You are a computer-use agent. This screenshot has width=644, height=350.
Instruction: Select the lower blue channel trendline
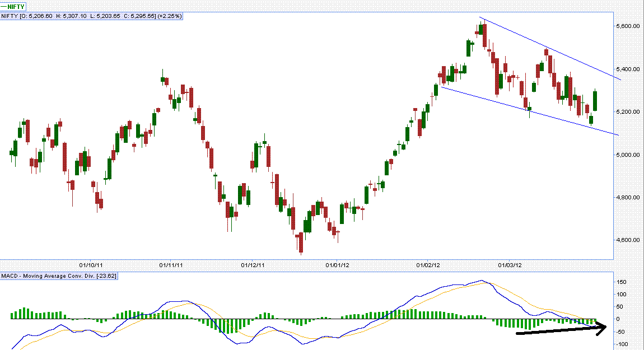(x=530, y=110)
